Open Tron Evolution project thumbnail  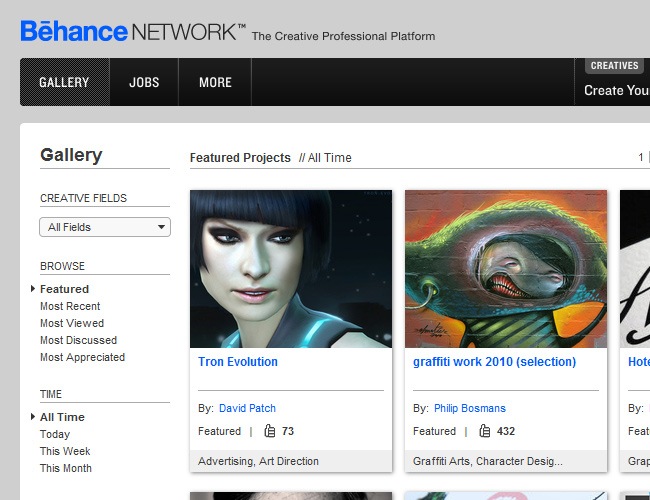291,268
